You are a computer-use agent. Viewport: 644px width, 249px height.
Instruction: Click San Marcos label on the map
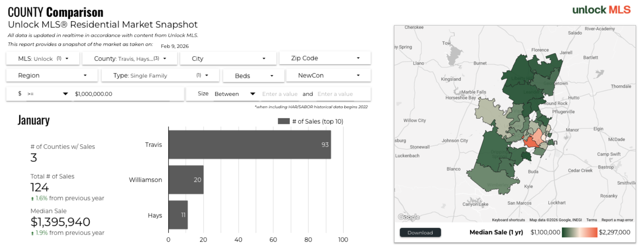519,203
